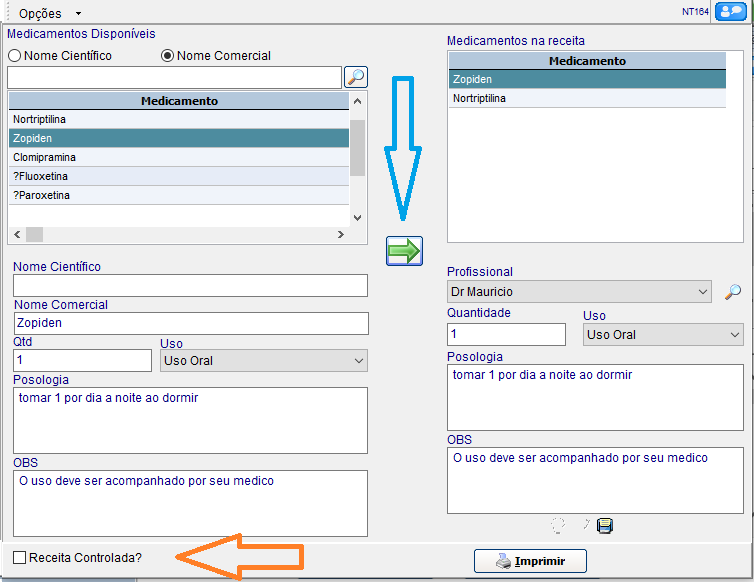Select the Nome Científico radio button

click(15, 56)
